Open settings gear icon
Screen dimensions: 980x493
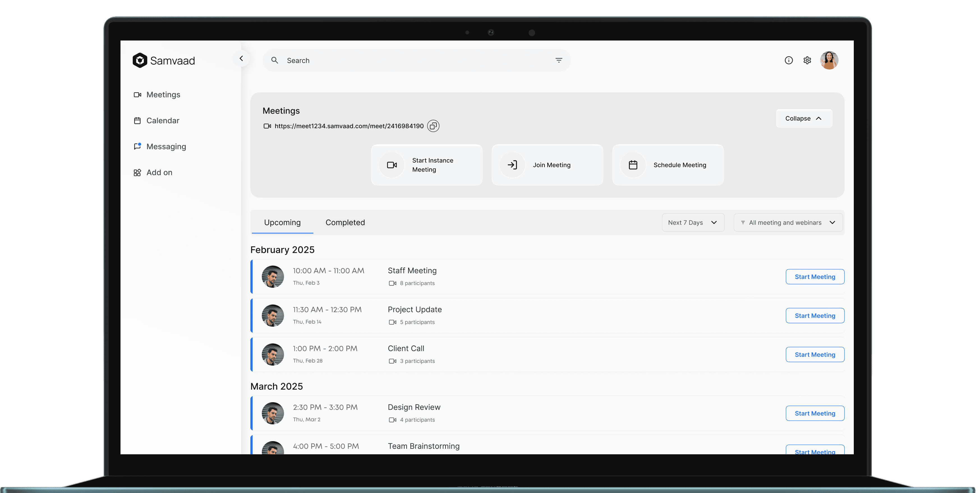click(x=807, y=61)
